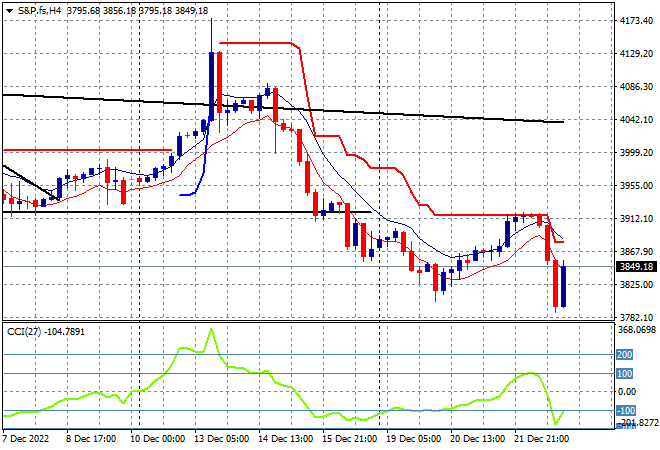This screenshot has width=660, height=450.
Task: Click the triangle arrow beside S&P.fs,H4 title
Action: click(x=10, y=11)
